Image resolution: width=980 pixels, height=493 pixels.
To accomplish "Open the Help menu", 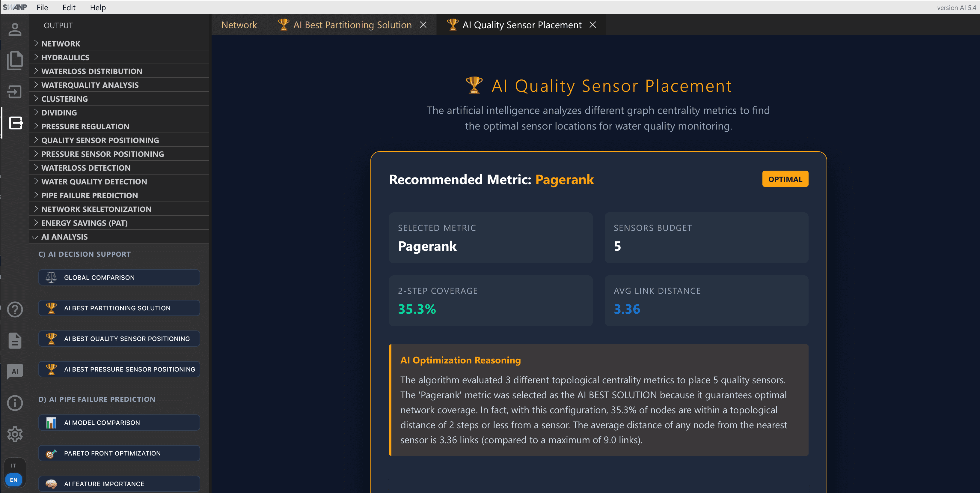I will point(98,7).
